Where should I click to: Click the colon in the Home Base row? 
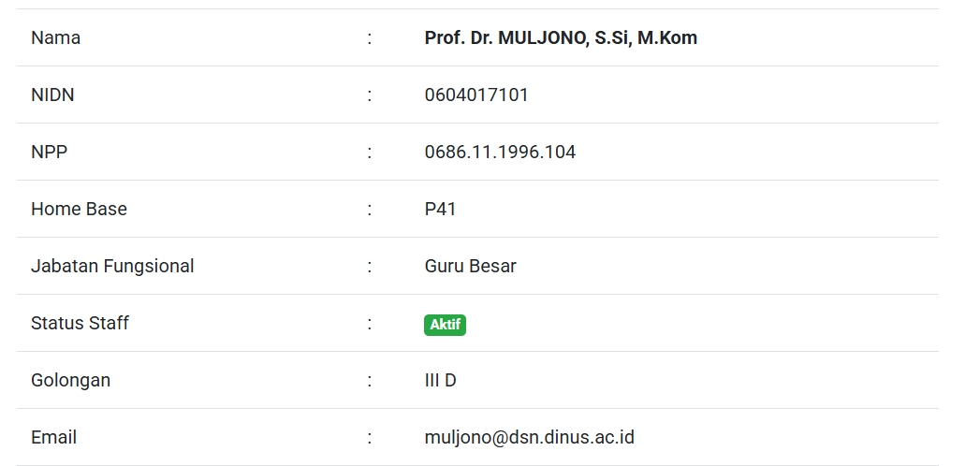tap(370, 210)
